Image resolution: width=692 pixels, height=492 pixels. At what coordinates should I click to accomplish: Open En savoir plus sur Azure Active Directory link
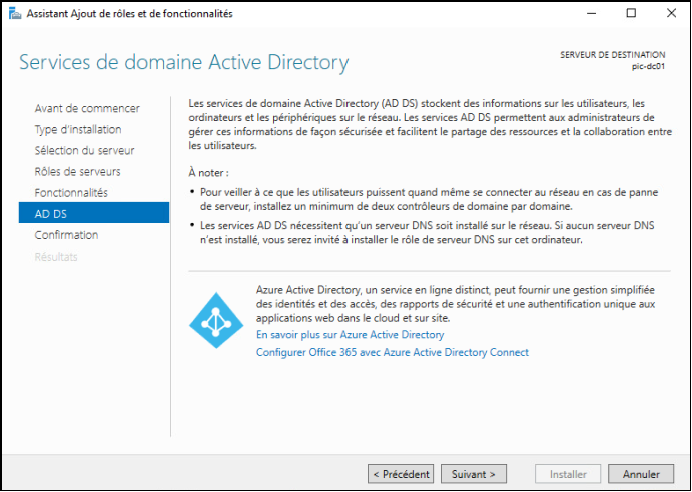tap(350, 335)
